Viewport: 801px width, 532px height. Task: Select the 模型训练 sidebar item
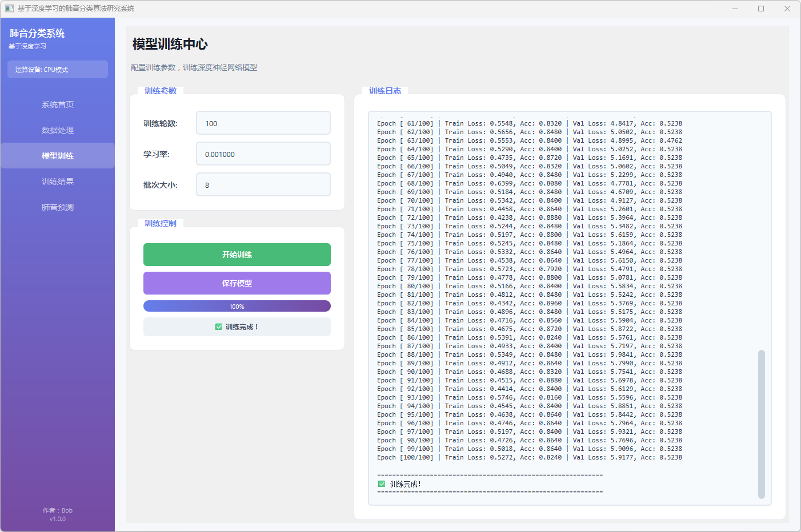tap(57, 156)
